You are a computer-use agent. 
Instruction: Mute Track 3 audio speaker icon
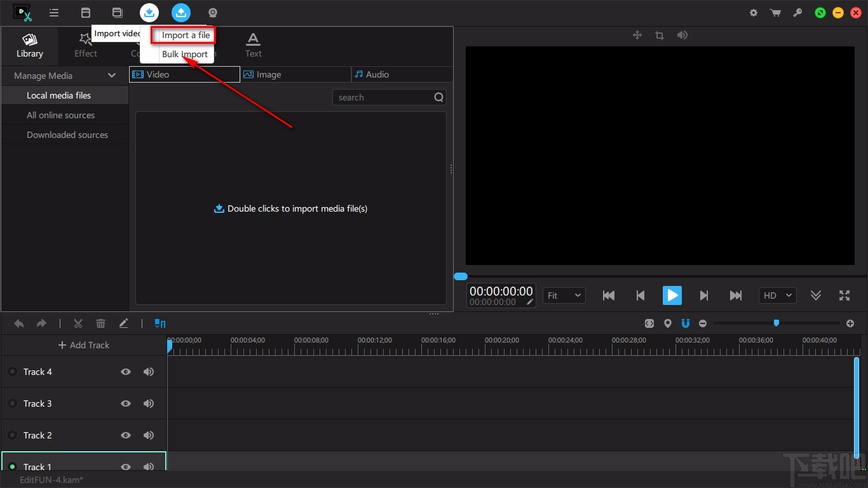[149, 403]
